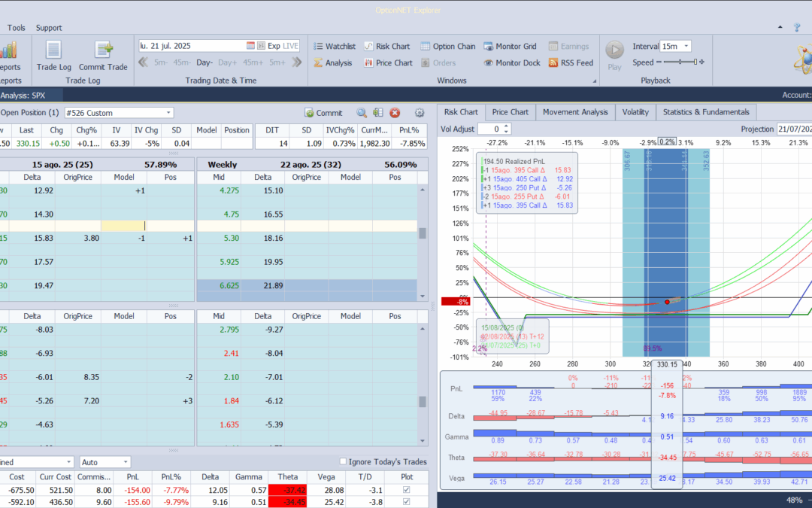
Task: Open the calendar date picker icon
Action: point(250,46)
